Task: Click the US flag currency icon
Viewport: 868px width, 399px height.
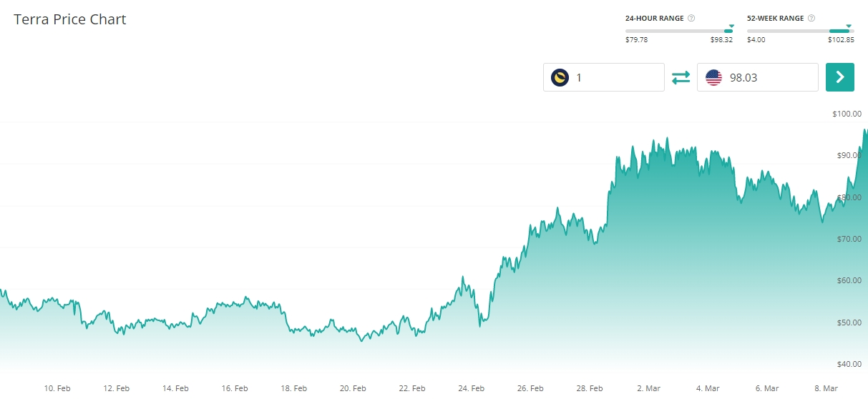Action: [713, 77]
